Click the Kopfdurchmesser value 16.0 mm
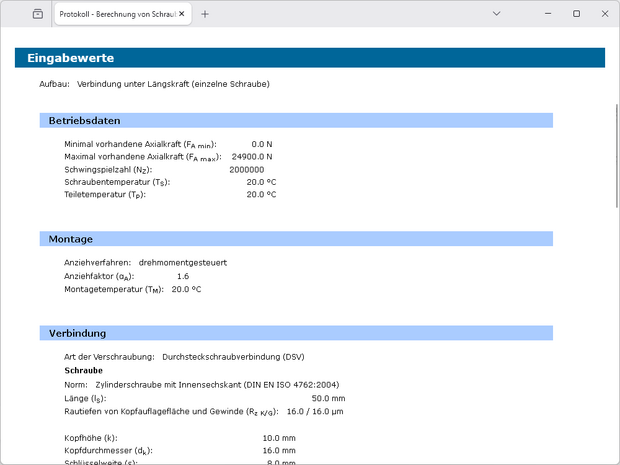The image size is (620, 465). [x=279, y=451]
